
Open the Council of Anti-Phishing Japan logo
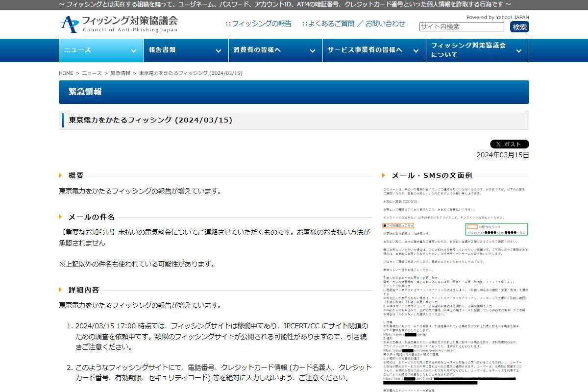point(119,24)
